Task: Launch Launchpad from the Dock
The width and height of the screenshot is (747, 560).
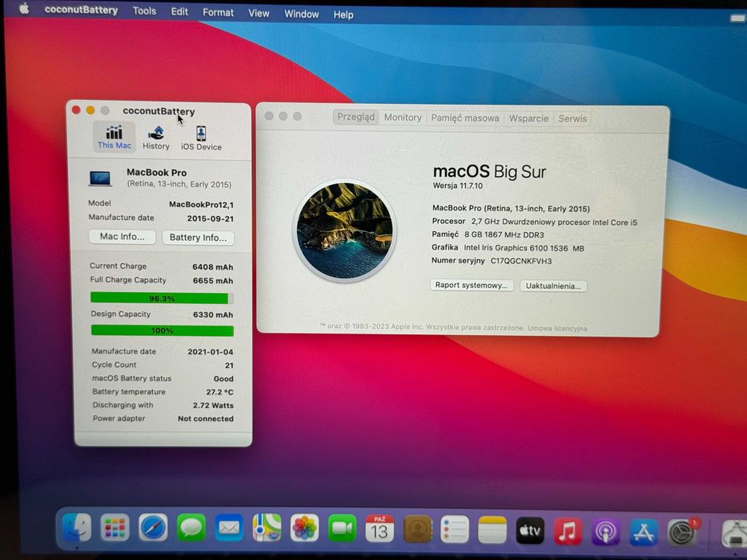Action: [114, 528]
